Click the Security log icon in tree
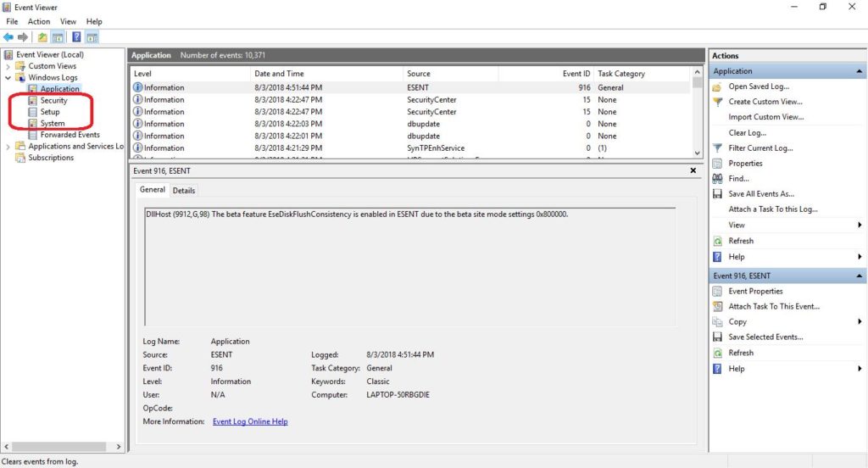The height and width of the screenshot is (468, 868). (x=33, y=100)
